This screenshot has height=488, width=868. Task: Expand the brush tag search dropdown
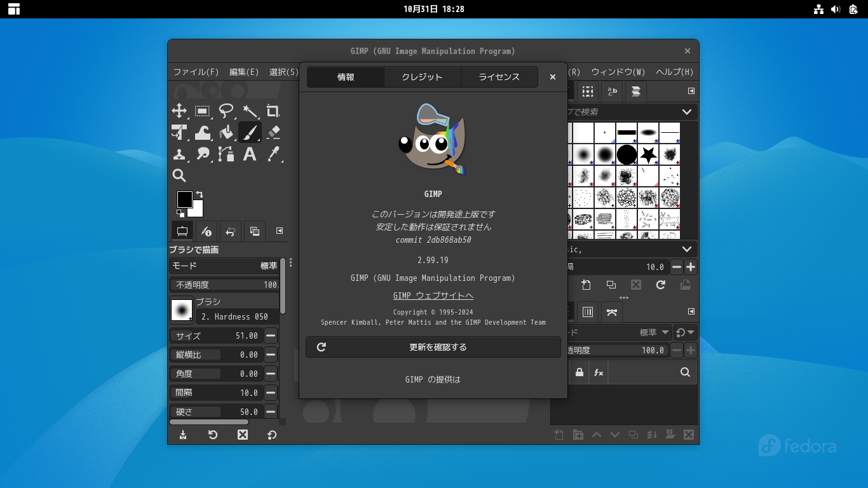click(687, 112)
